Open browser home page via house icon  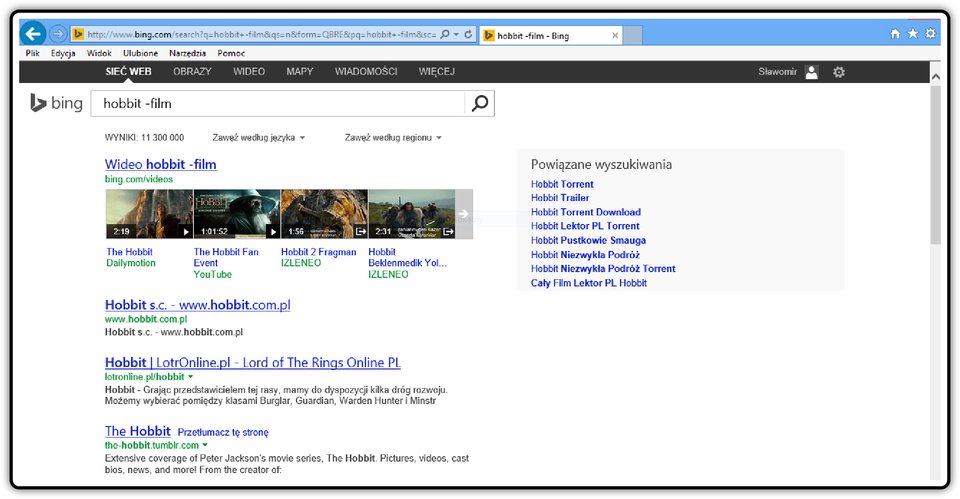tap(895, 34)
